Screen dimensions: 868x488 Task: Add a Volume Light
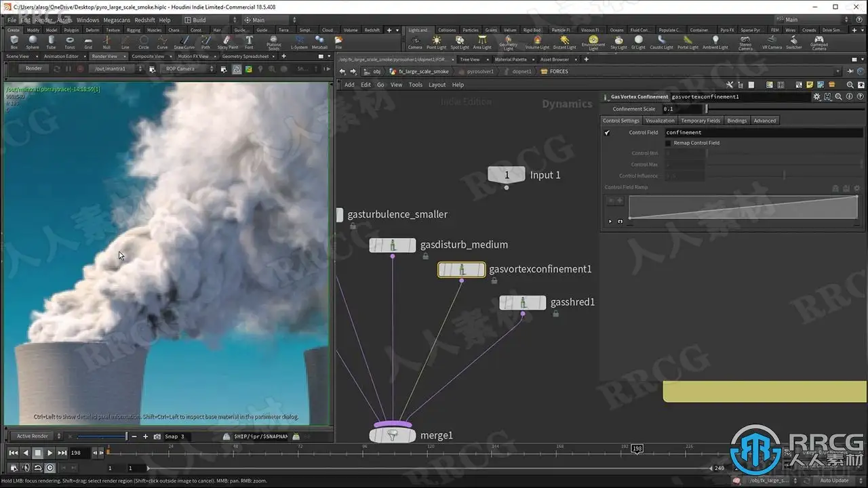pos(537,42)
